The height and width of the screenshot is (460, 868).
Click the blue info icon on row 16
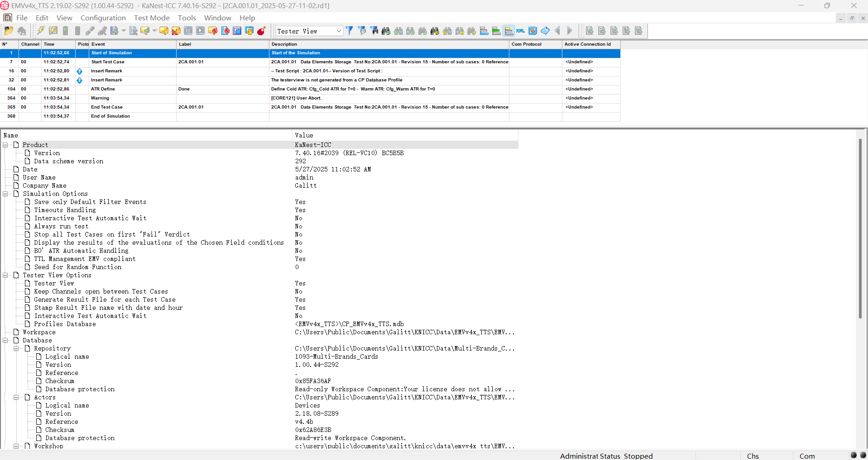(80, 71)
